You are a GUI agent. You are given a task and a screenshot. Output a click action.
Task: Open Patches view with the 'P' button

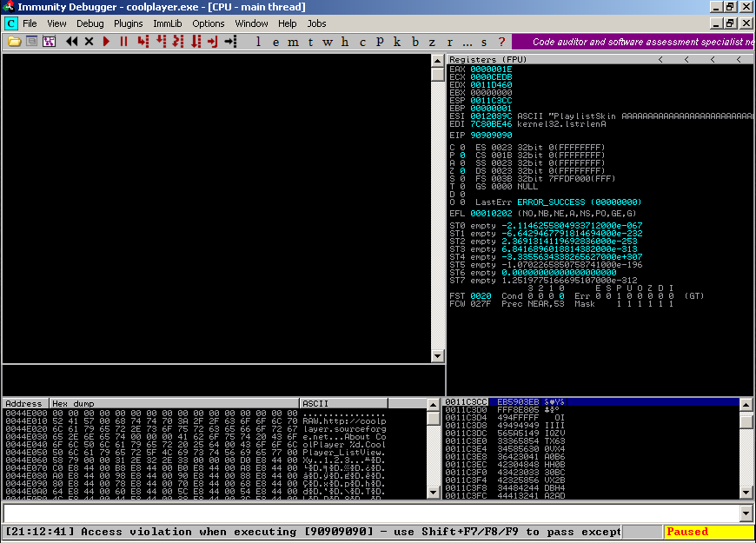(380, 42)
